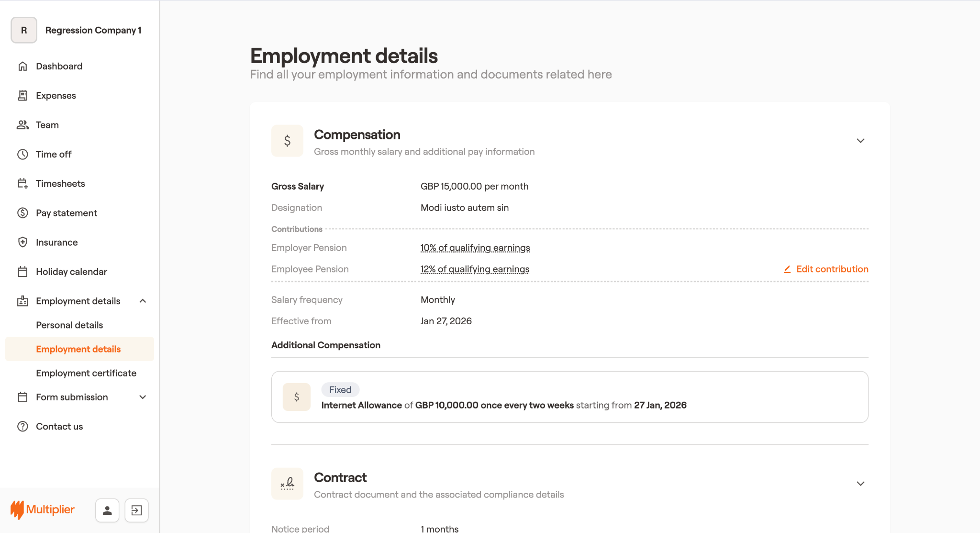Click the Insurance shield icon
Viewport: 980px width, 533px height.
coord(22,242)
